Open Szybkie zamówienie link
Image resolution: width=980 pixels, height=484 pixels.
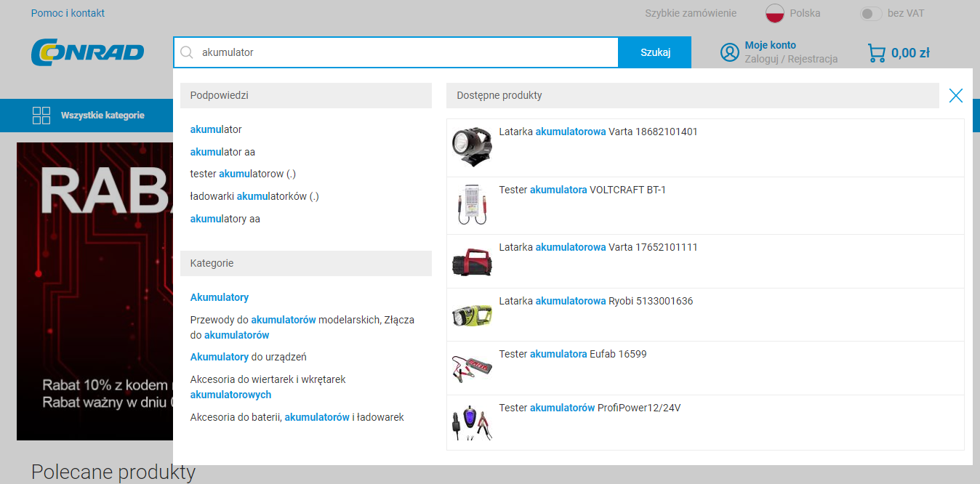pyautogui.click(x=691, y=13)
